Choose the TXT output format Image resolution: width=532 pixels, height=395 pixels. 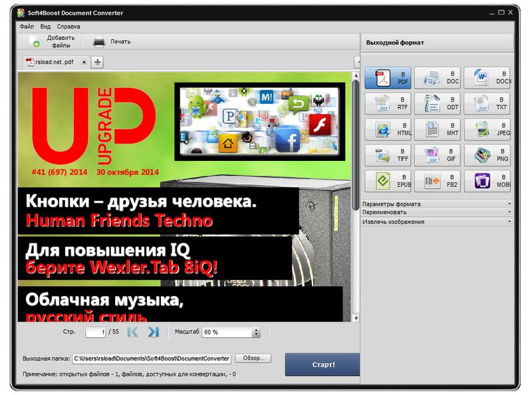pos(487,104)
